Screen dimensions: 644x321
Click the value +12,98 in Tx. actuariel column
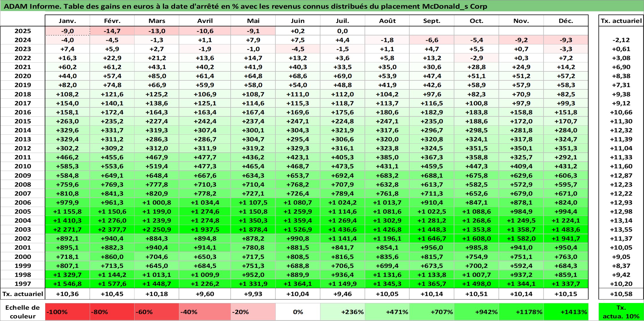click(621, 212)
